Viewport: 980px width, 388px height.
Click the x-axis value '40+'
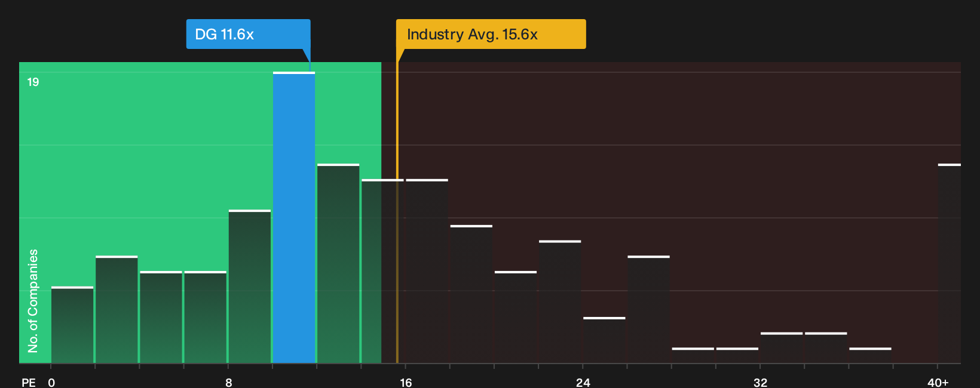938,382
